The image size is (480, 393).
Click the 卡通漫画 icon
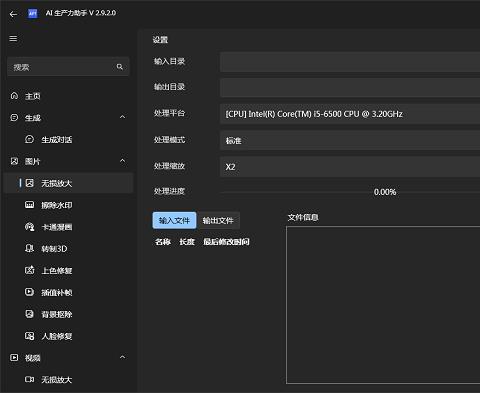tap(29, 227)
